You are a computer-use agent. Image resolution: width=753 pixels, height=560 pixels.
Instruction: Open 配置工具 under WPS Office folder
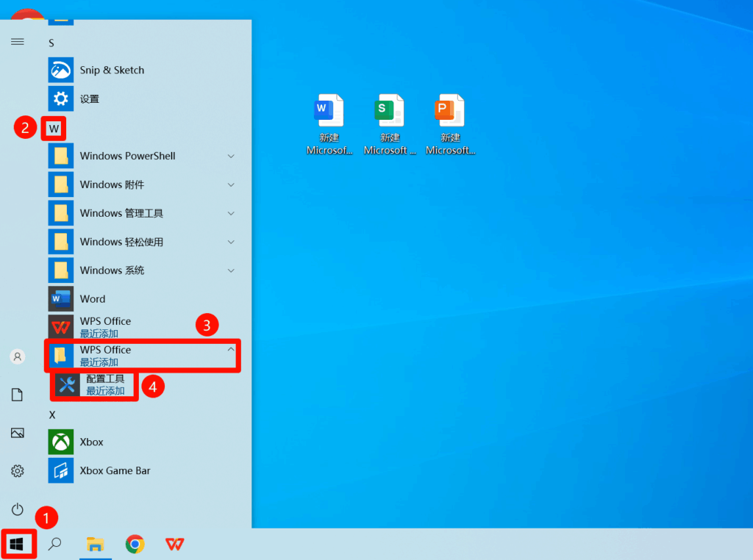(x=104, y=384)
